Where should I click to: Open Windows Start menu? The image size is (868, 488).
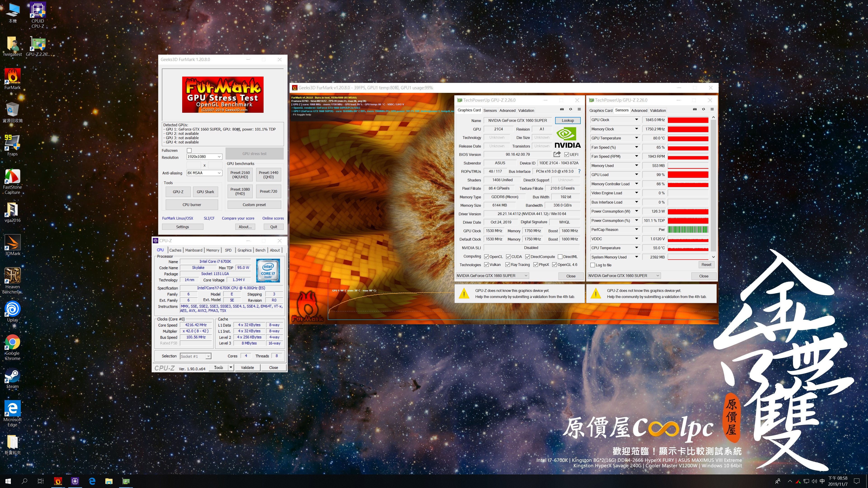8,481
